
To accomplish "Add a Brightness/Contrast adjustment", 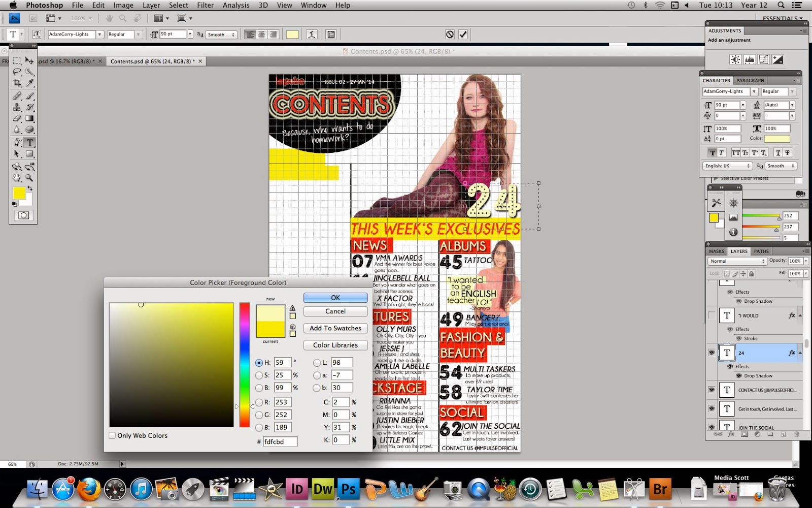I will [735, 59].
